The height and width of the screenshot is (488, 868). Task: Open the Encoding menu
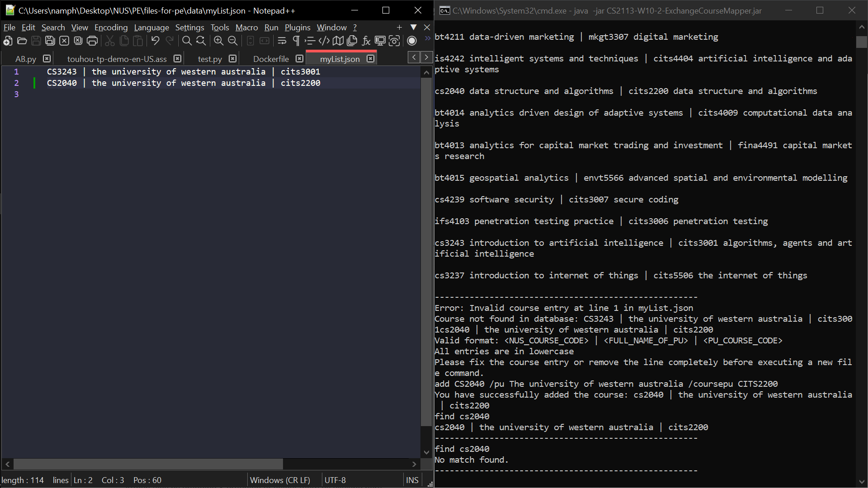click(111, 28)
